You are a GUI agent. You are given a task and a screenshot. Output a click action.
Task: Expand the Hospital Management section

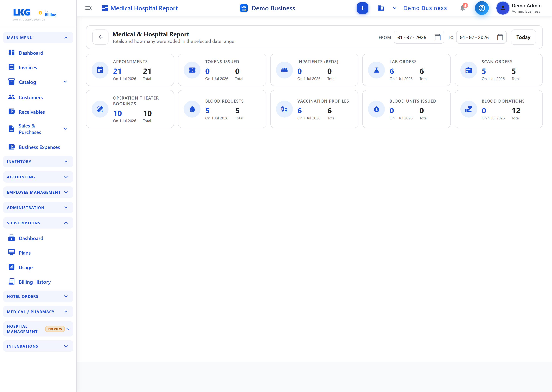(x=38, y=329)
